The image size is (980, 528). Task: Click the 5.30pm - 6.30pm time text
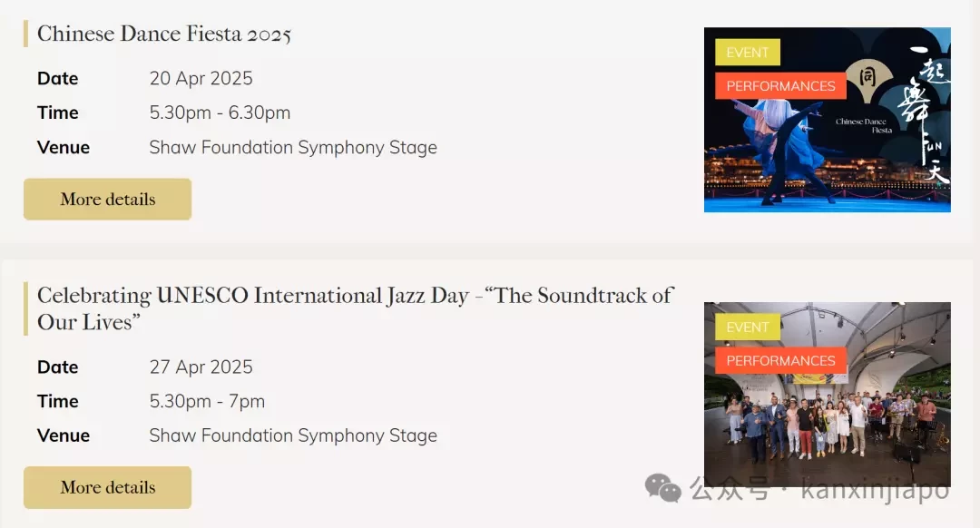(x=220, y=113)
